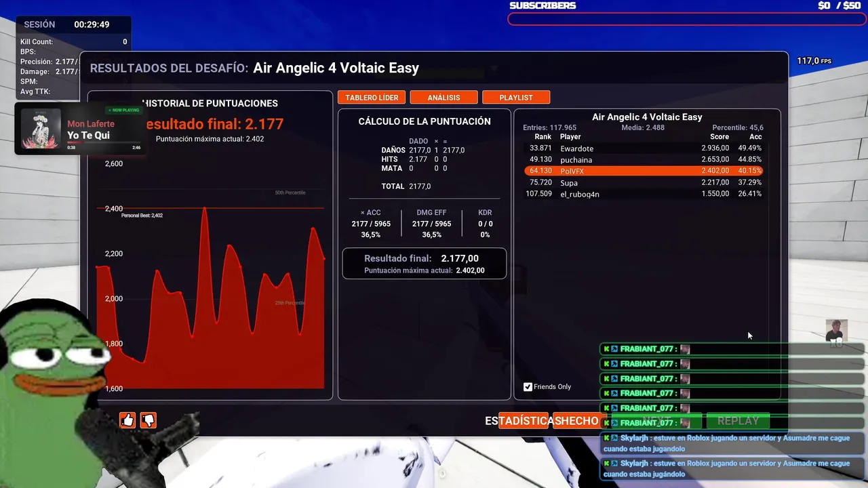
Task: Open the TABLERO LÍDER tab
Action: tap(372, 98)
